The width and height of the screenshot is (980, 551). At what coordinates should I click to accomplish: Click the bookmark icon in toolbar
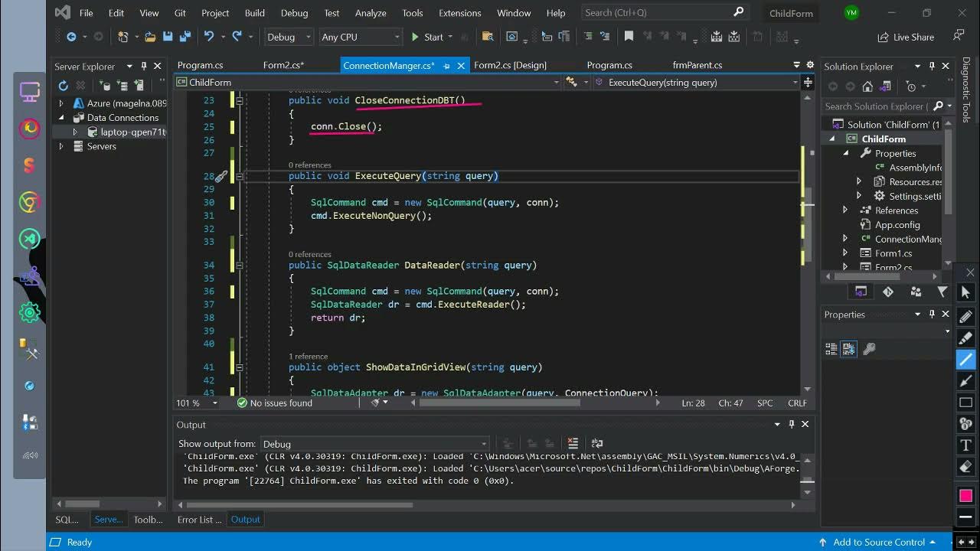629,37
